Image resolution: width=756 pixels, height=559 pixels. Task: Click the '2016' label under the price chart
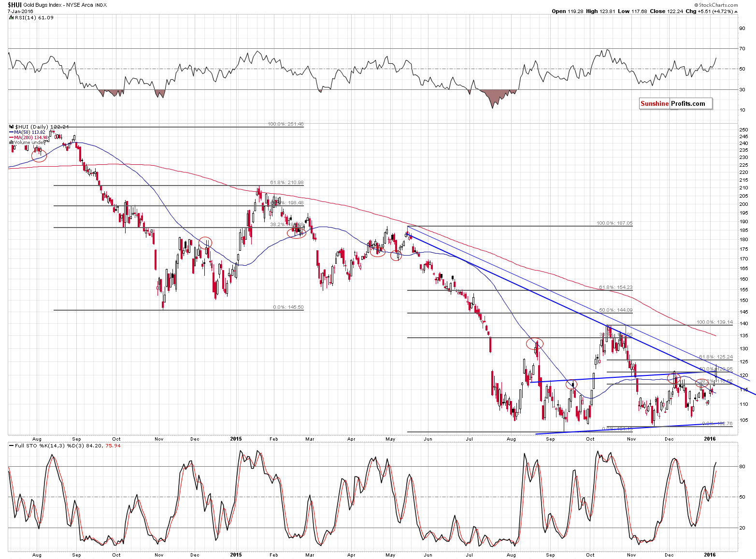tap(710, 439)
